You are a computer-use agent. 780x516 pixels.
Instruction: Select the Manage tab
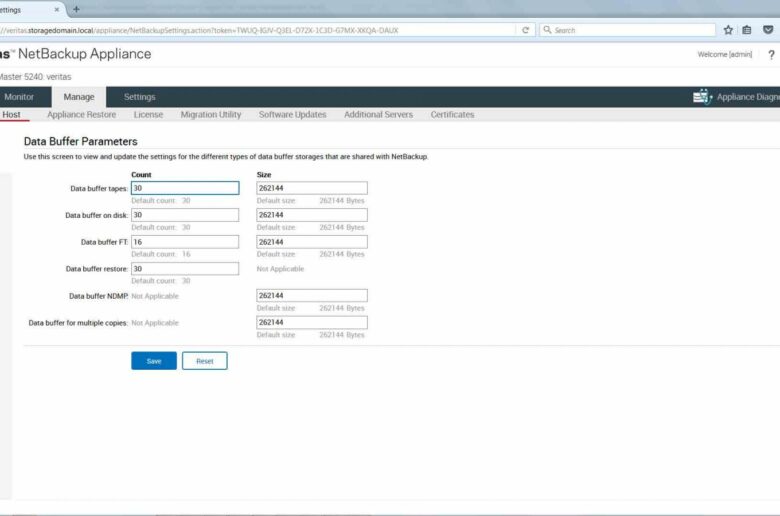pyautogui.click(x=79, y=97)
